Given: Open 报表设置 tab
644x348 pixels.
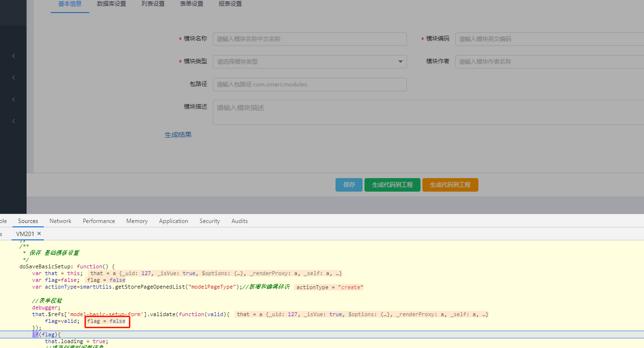Looking at the screenshot, I should click(x=230, y=4).
